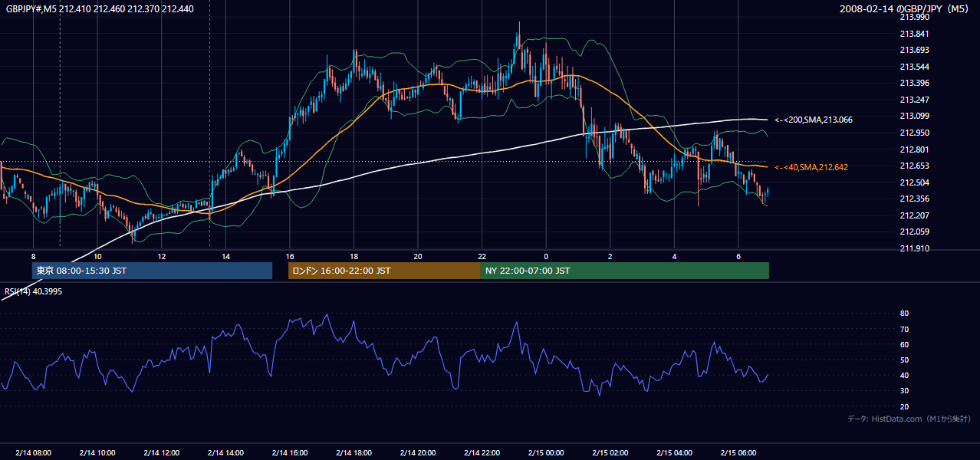980x460 pixels.
Task: Click hour label 16 under price chart
Action: [x=289, y=255]
